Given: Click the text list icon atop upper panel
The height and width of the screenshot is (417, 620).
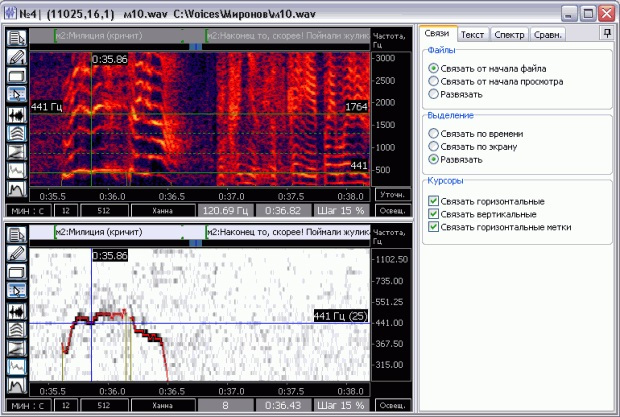Looking at the screenshot, I should [17, 37].
